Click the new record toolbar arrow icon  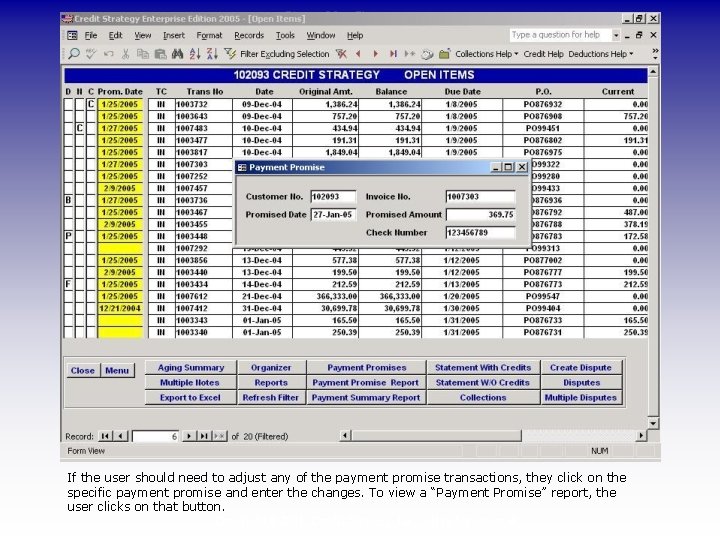coord(410,54)
